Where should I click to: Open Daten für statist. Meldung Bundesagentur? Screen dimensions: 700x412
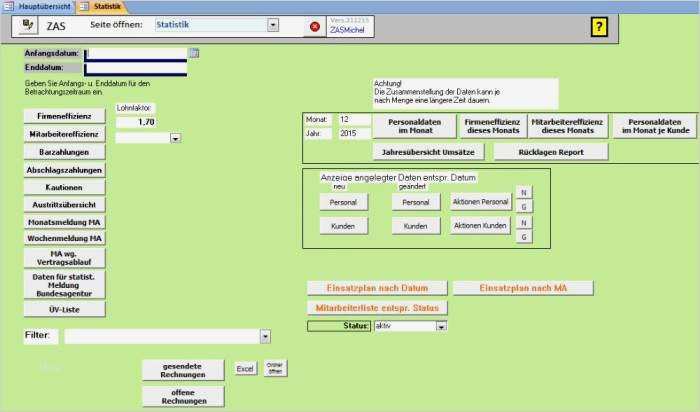point(65,285)
